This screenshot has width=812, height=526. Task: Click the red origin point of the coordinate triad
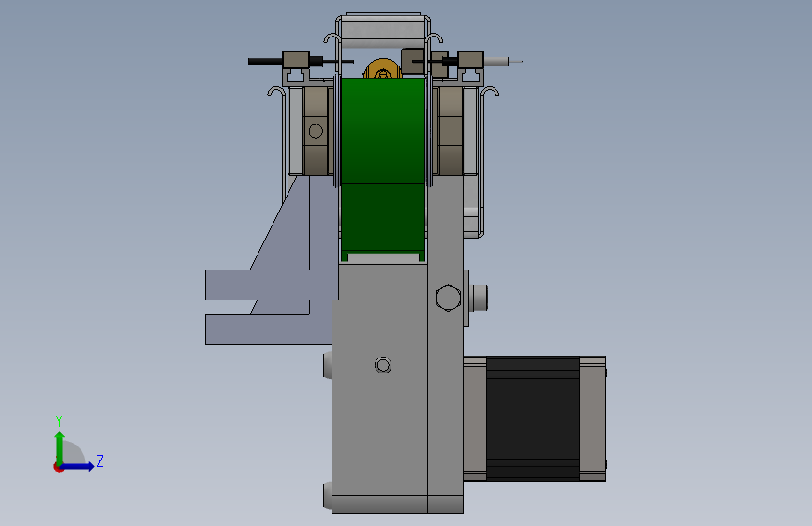[x=58, y=467]
